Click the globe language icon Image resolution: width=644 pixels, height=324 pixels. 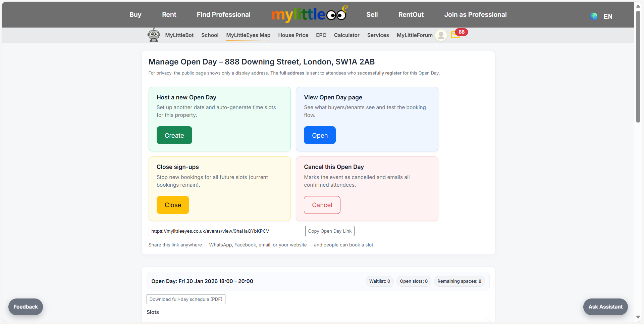(593, 16)
